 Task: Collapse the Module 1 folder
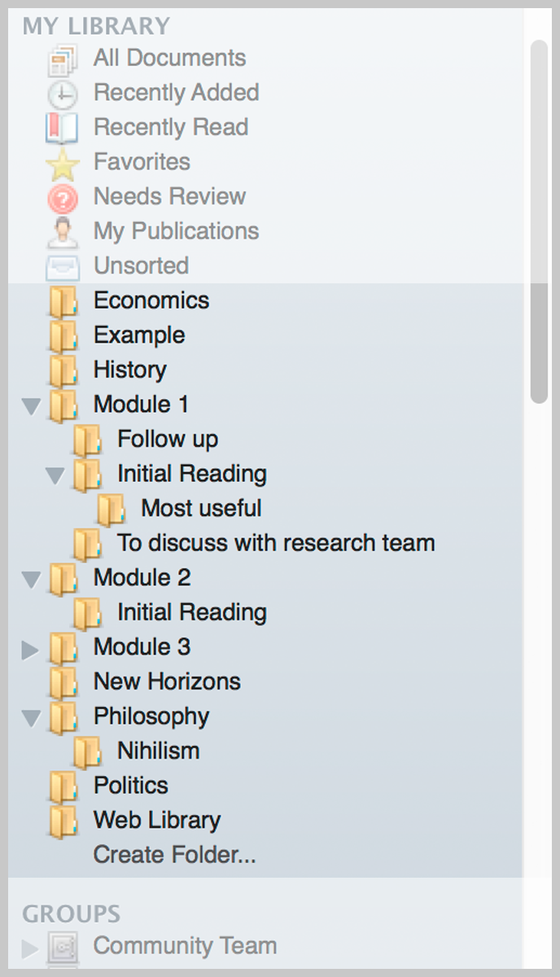pos(32,405)
